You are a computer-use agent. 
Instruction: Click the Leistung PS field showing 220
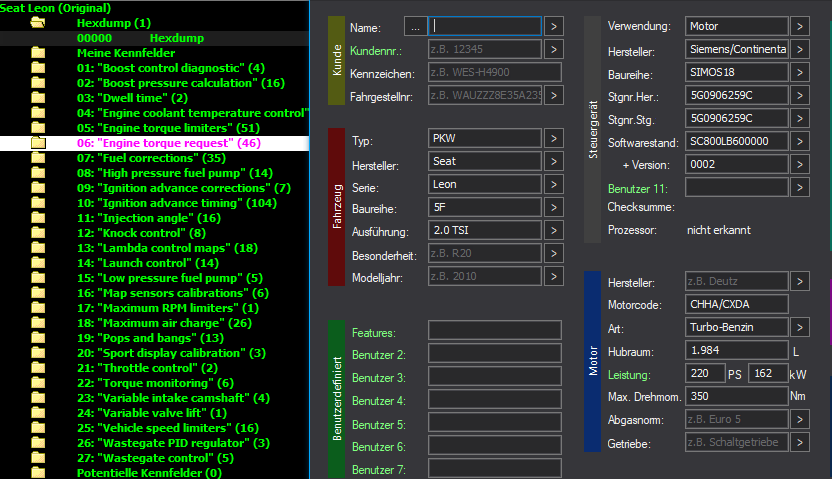pos(705,373)
